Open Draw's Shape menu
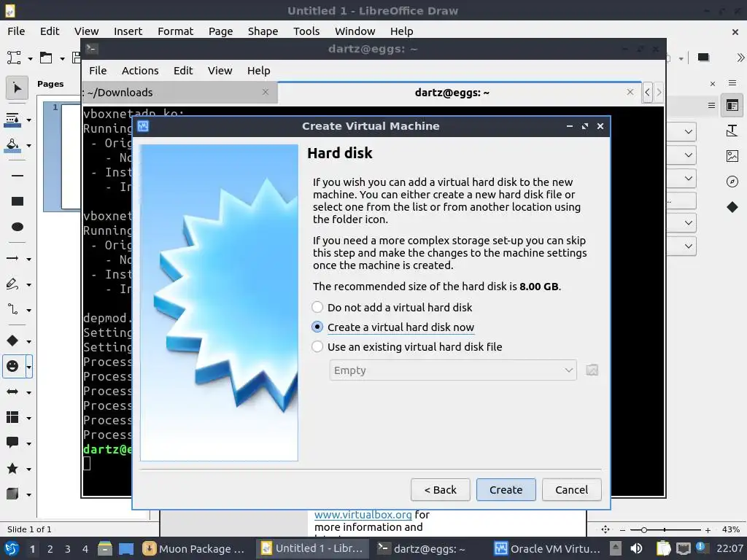The image size is (747, 560). [263, 31]
